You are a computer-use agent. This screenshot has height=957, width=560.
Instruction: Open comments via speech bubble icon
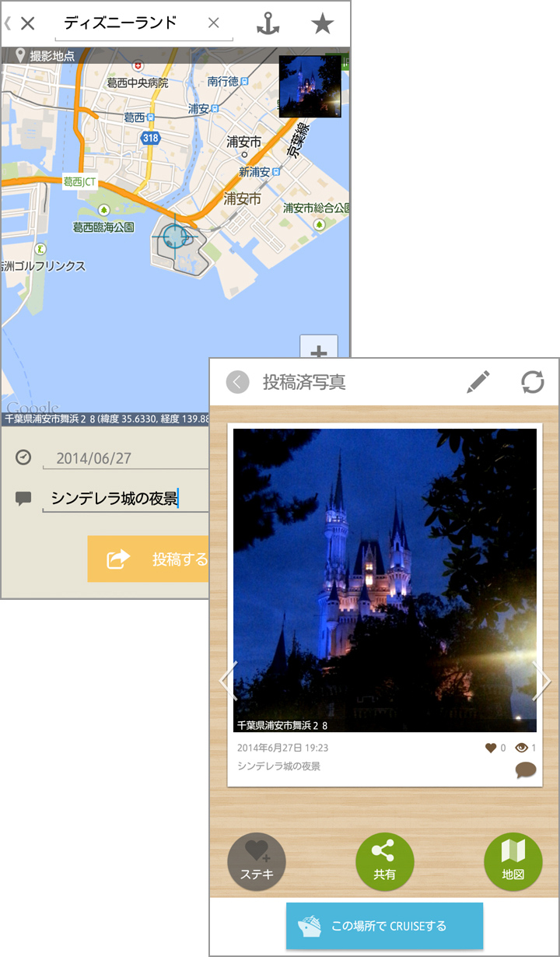point(526,770)
